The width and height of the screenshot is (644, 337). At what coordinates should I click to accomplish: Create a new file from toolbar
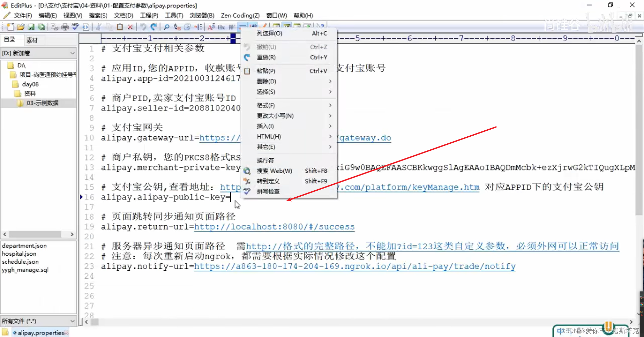[10, 27]
